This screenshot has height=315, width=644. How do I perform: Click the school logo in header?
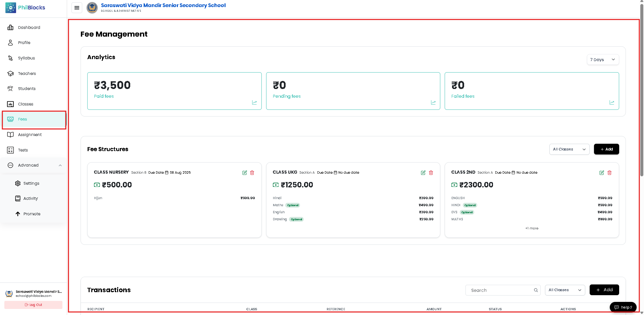pyautogui.click(x=92, y=7)
